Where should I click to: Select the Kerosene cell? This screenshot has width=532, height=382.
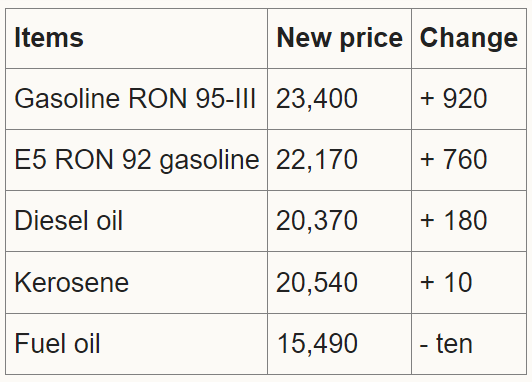point(136,283)
